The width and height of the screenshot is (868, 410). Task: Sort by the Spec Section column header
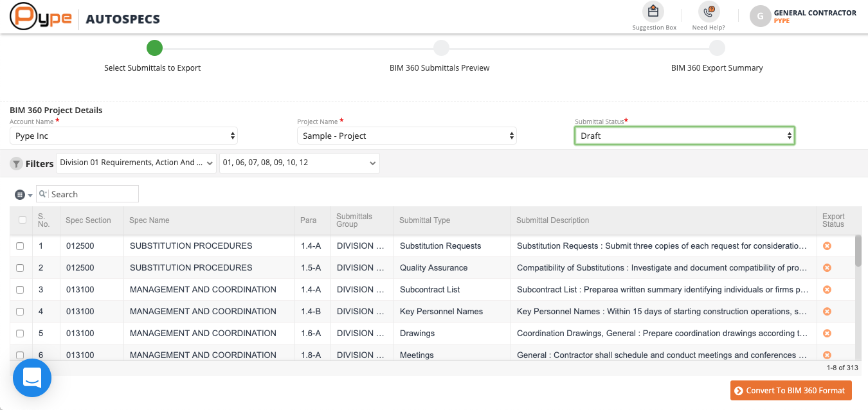point(88,220)
